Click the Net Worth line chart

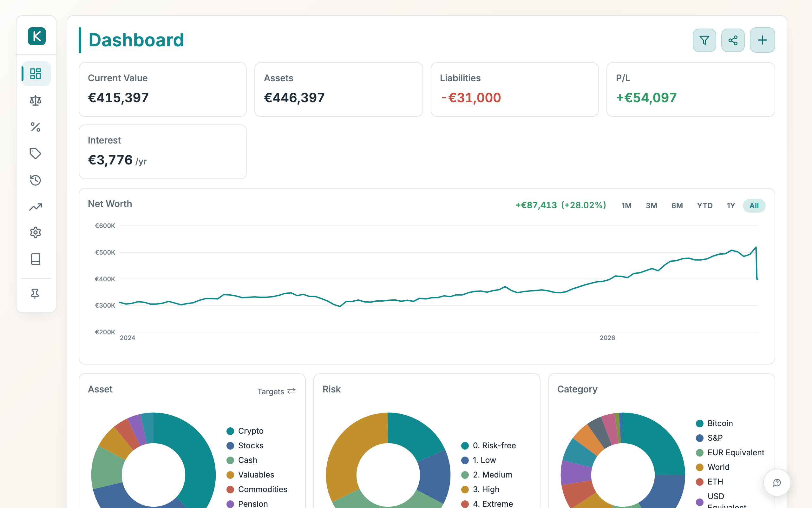click(x=439, y=279)
